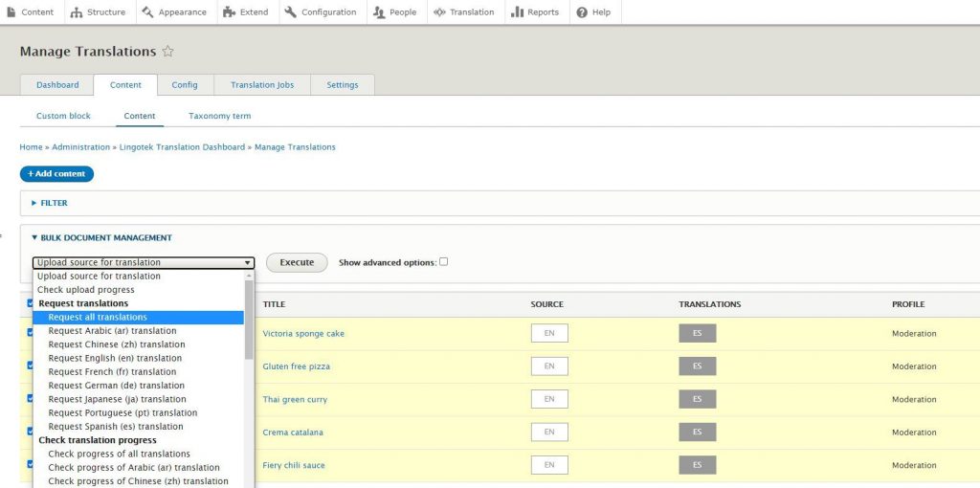The height and width of the screenshot is (488, 980).
Task: Click the People user icon
Action: coord(379,12)
